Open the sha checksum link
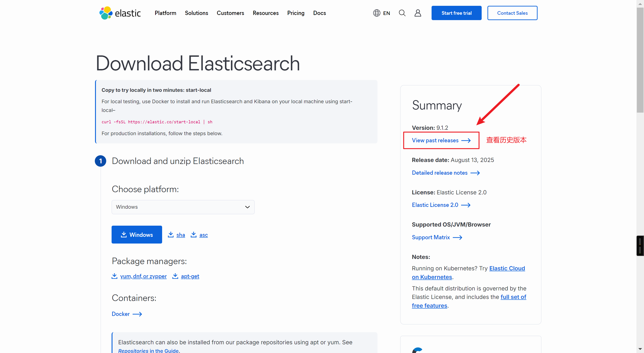 click(180, 235)
